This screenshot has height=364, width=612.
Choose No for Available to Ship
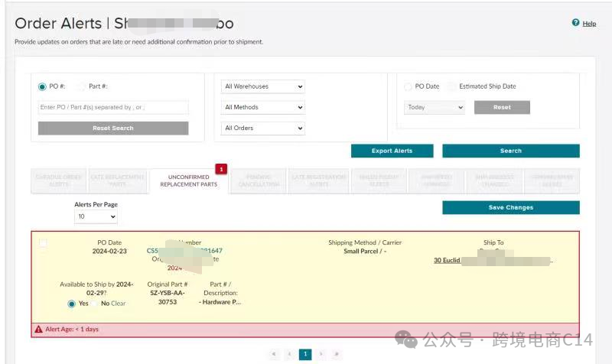(x=94, y=304)
